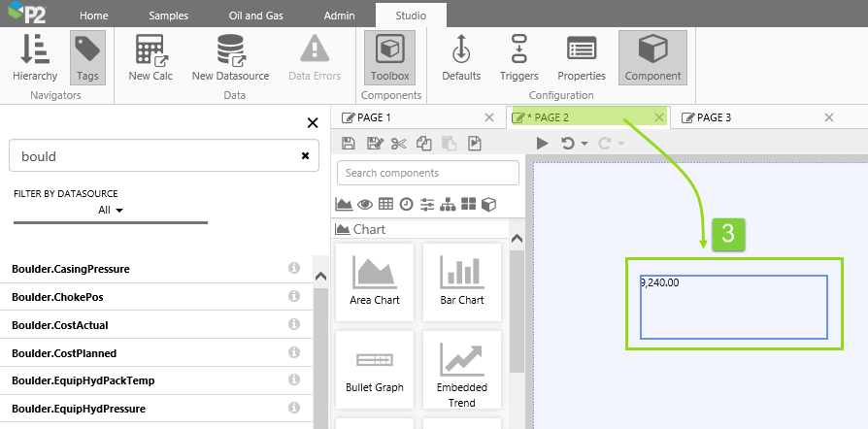Click the Copy icon
Screen dimensions: 868x429
(423, 144)
